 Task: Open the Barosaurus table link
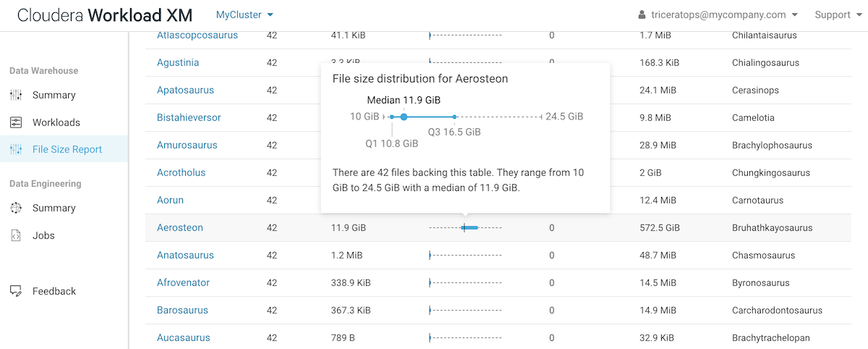click(182, 310)
